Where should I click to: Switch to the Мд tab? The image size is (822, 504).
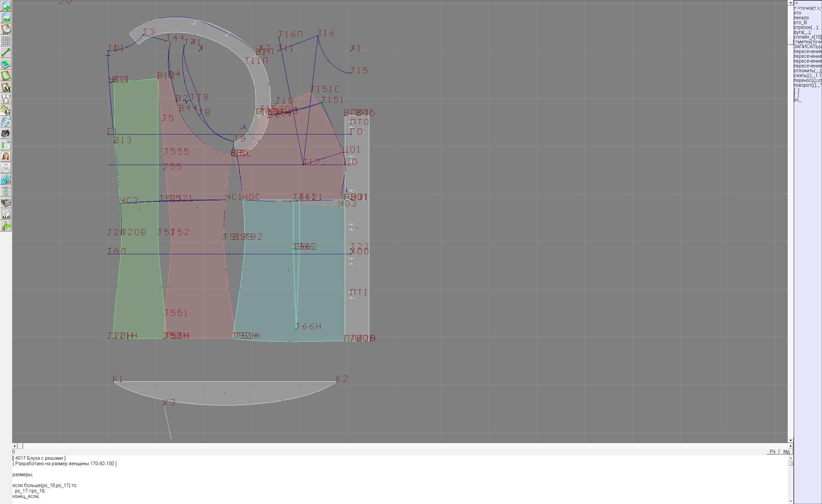[786, 452]
